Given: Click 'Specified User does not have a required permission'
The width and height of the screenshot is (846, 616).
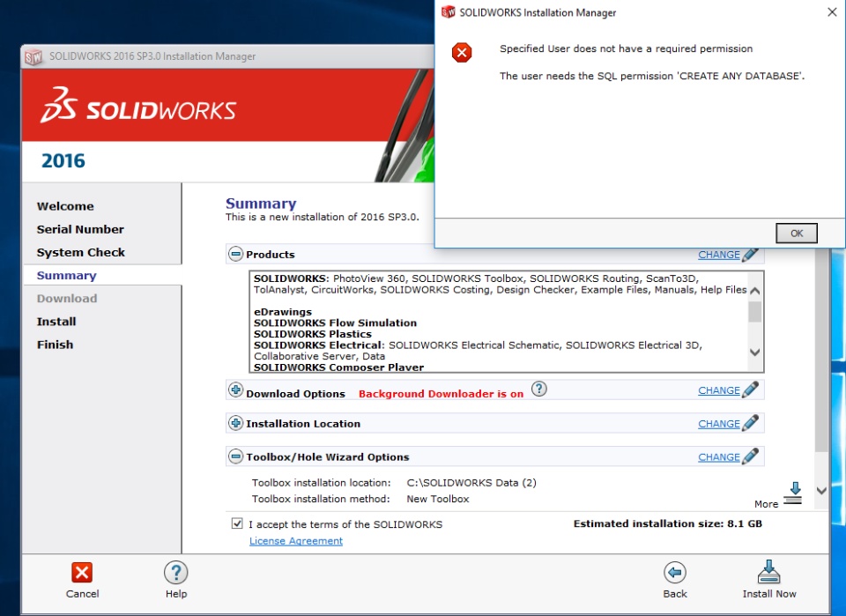Looking at the screenshot, I should pyautogui.click(x=626, y=48).
